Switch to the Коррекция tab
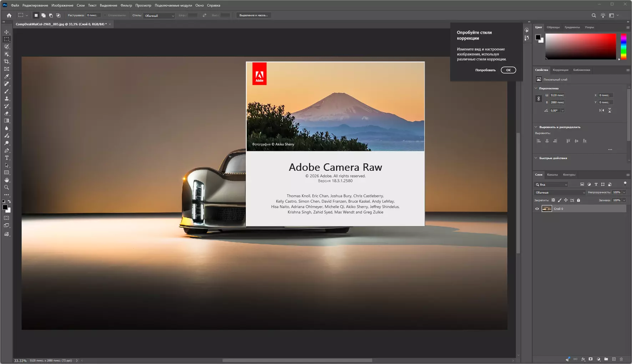The image size is (632, 364). click(x=560, y=70)
